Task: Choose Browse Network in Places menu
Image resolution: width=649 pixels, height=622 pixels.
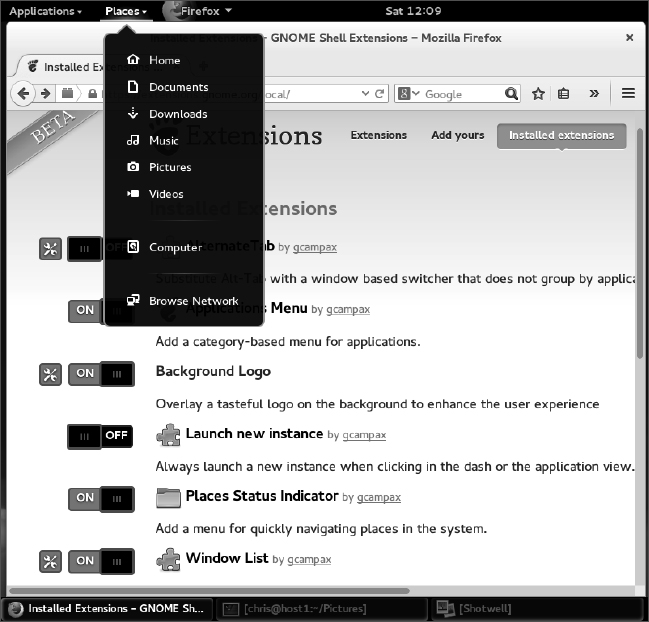Action: click(184, 300)
